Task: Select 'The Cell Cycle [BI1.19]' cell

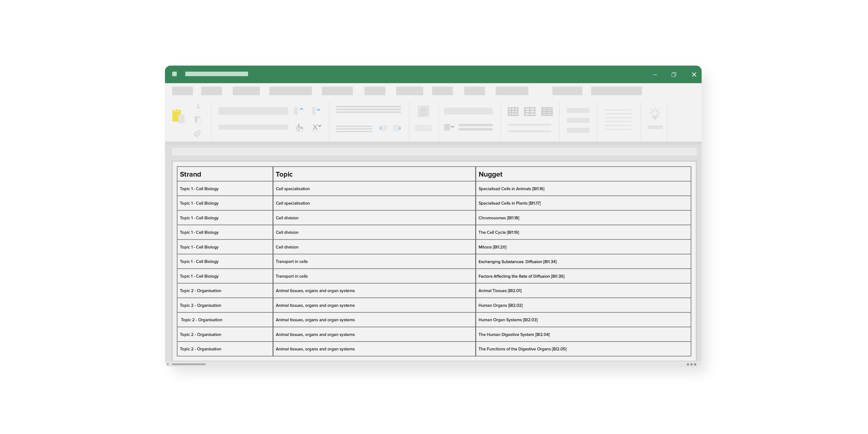Action: [x=583, y=232]
